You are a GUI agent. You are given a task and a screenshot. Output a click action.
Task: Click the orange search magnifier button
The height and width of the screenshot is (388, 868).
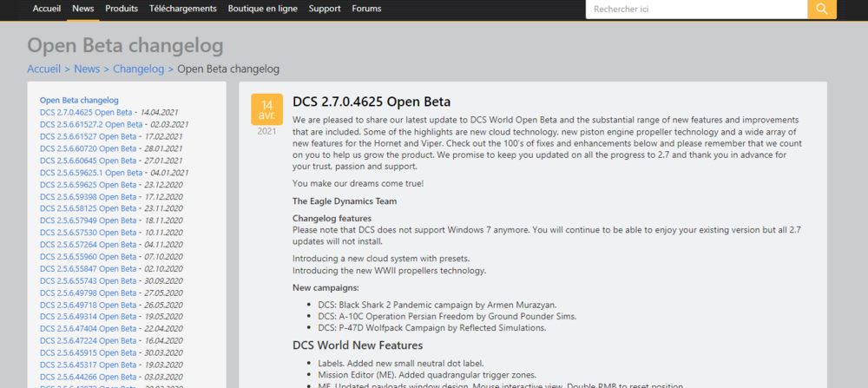821,10
